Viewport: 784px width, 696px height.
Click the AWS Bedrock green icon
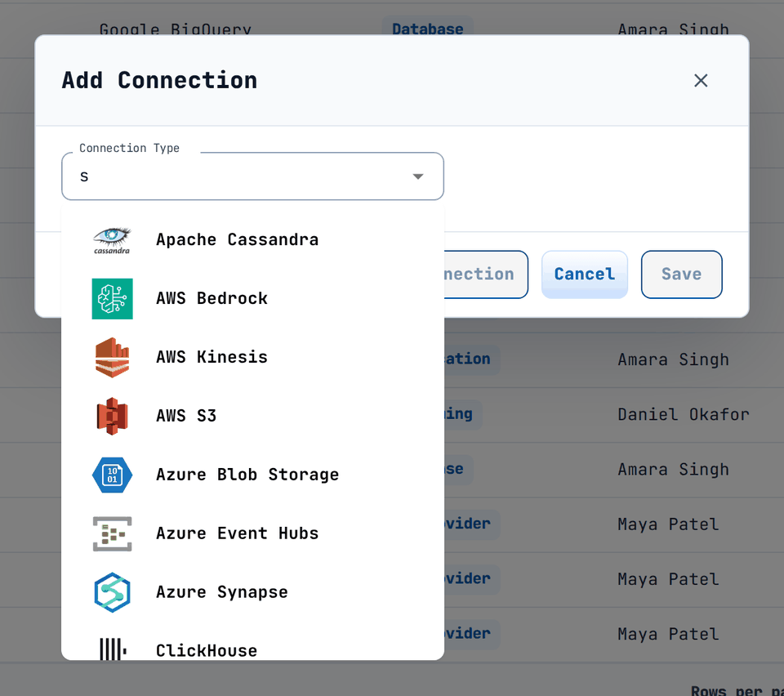click(x=112, y=298)
